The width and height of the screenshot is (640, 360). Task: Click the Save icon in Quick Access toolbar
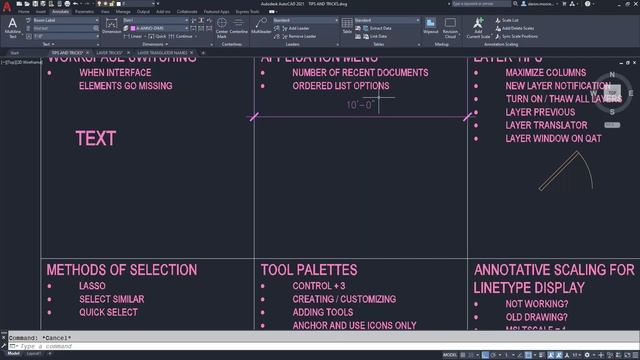(x=35, y=4)
